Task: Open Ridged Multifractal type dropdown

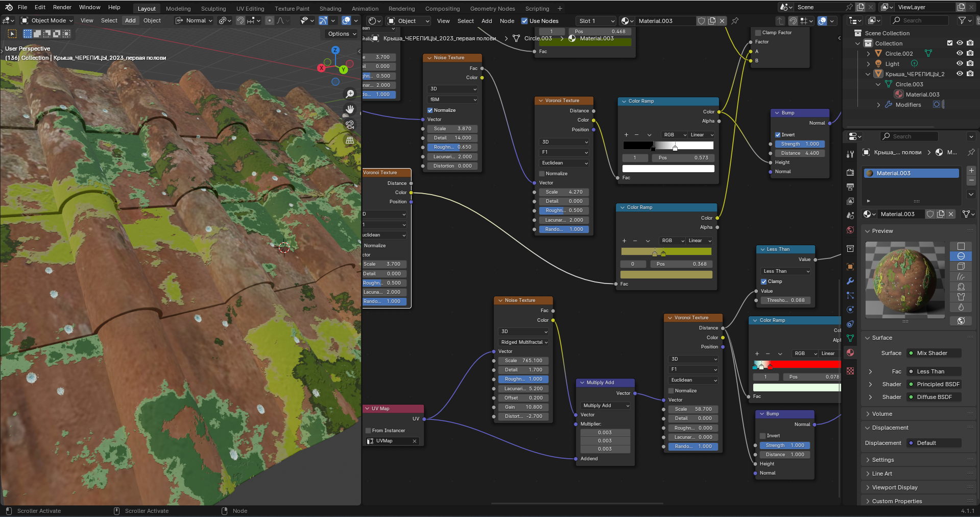Action: pos(524,342)
